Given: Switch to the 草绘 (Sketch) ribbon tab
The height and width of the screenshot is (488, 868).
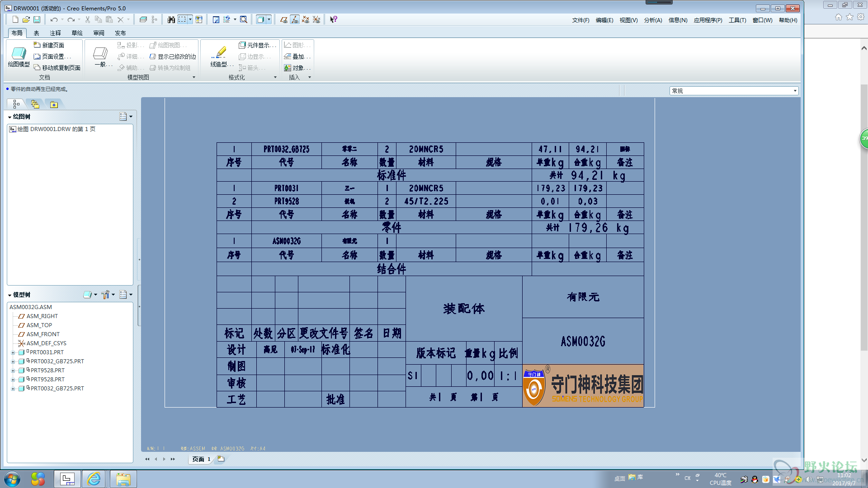Looking at the screenshot, I should pyautogui.click(x=77, y=33).
